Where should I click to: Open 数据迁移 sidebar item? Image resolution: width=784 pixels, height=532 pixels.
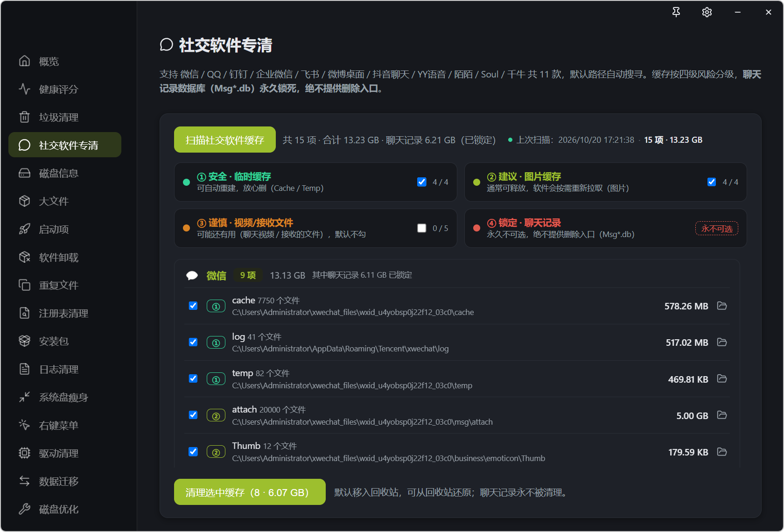pos(65,481)
